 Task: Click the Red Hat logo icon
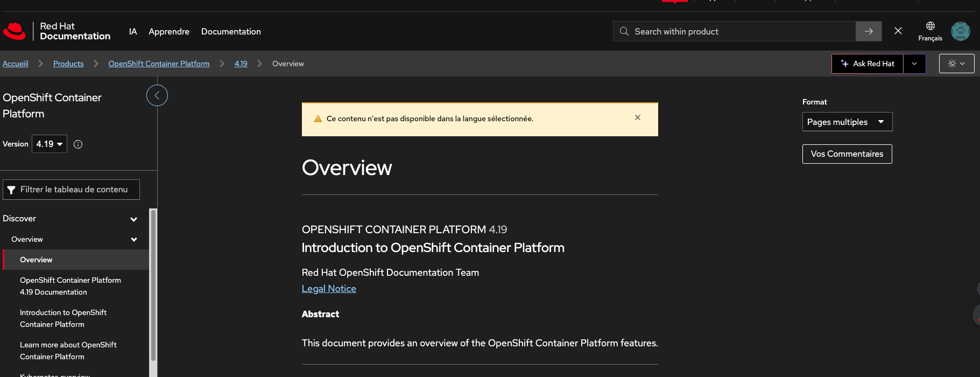coord(15,31)
